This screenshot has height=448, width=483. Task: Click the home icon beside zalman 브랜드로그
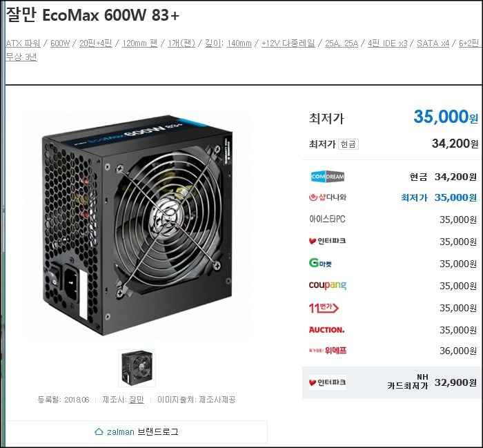(99, 431)
